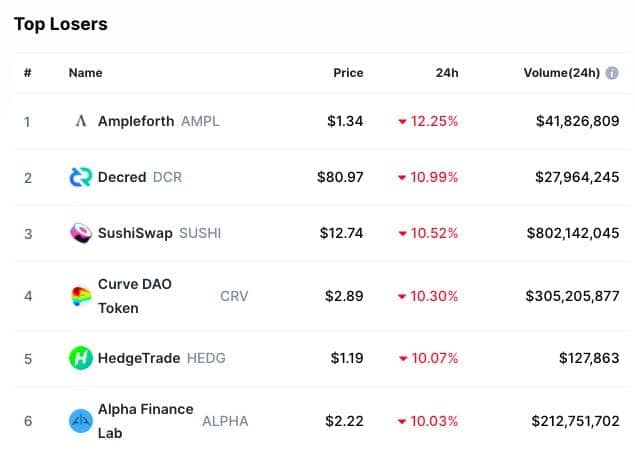
Task: Click the Top Losers heading
Action: click(x=61, y=24)
